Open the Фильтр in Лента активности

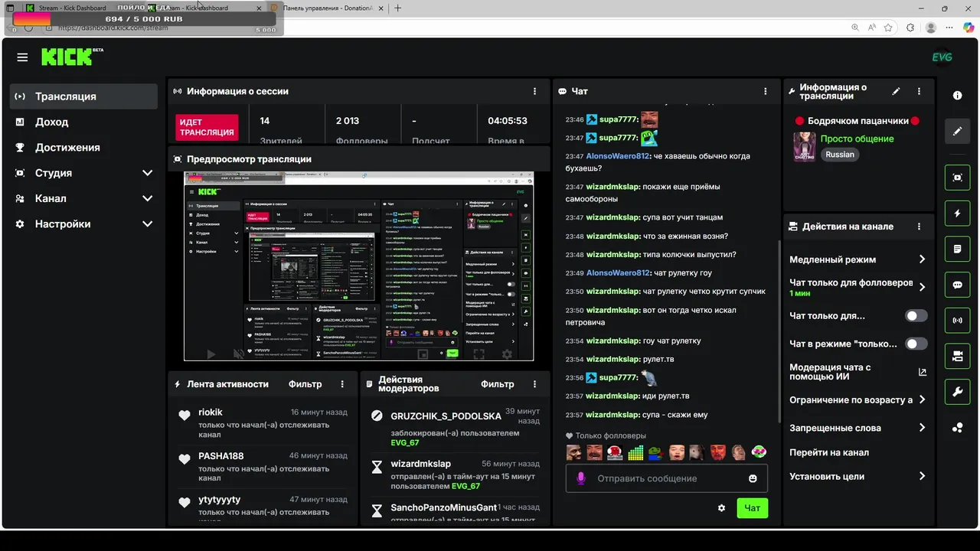(x=305, y=384)
